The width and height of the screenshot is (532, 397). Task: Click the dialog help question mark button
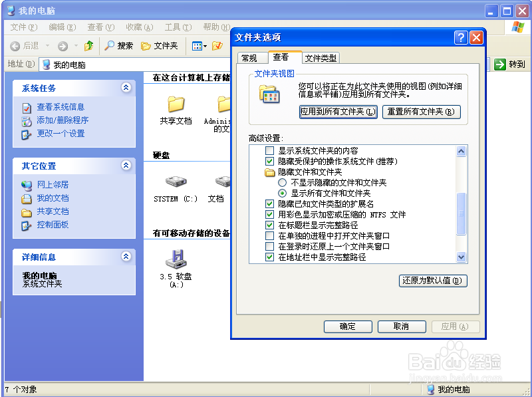click(x=461, y=37)
